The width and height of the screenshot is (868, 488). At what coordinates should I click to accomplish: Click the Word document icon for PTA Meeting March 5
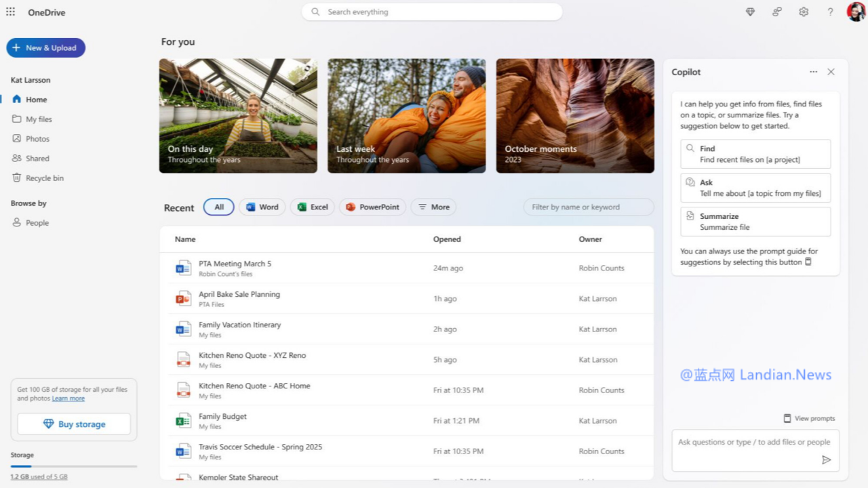point(183,268)
